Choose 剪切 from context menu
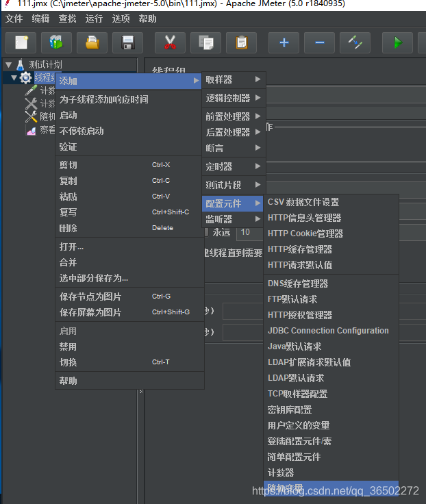This screenshot has width=426, height=504. pos(129,165)
